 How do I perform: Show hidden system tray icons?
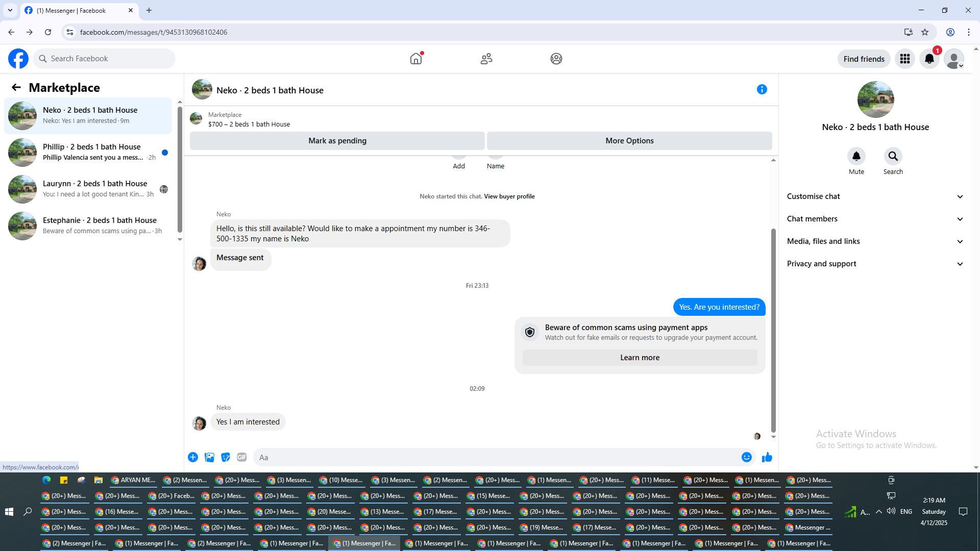point(878,512)
